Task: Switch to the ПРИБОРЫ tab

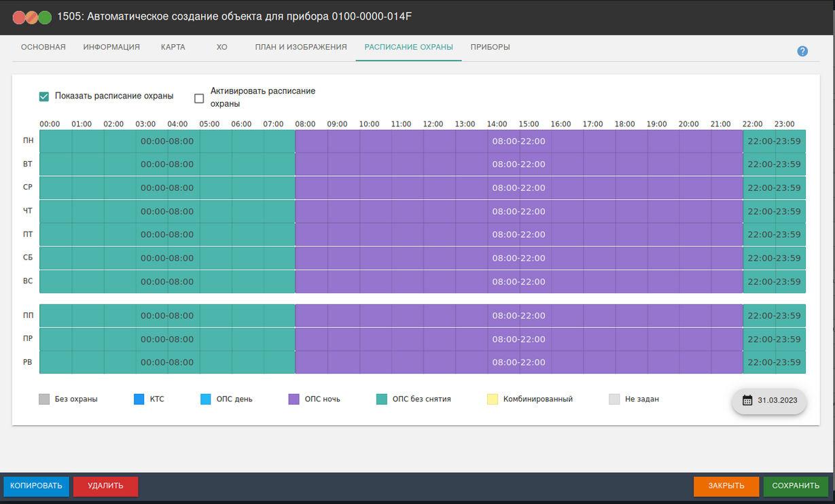Action: click(x=490, y=48)
